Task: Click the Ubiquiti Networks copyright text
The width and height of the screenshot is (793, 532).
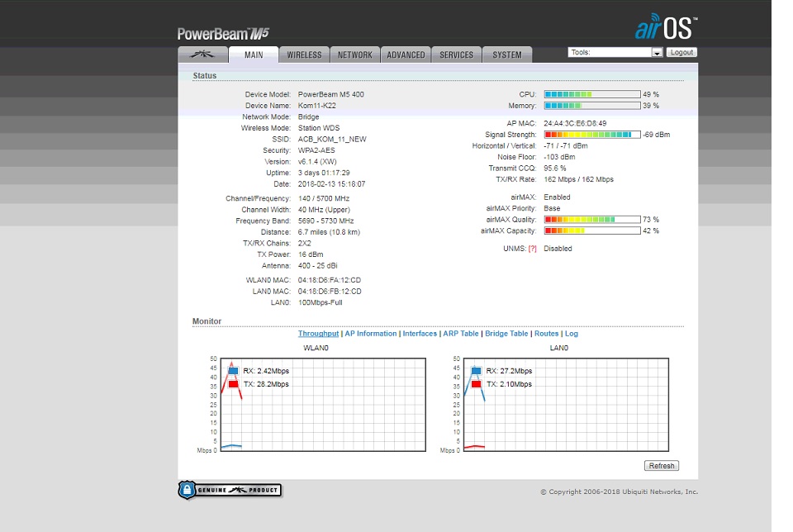Action: pos(619,492)
